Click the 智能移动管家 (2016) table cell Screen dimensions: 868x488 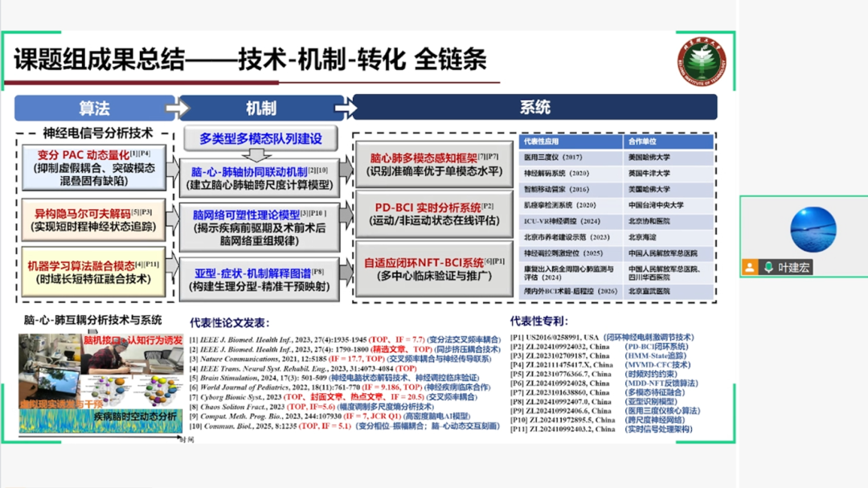[570, 189]
